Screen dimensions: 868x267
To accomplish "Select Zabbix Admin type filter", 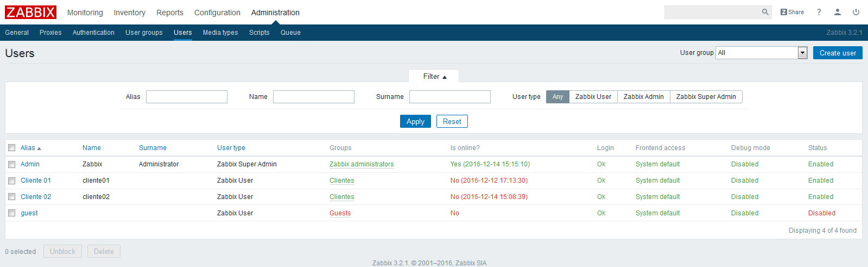I will [x=644, y=97].
